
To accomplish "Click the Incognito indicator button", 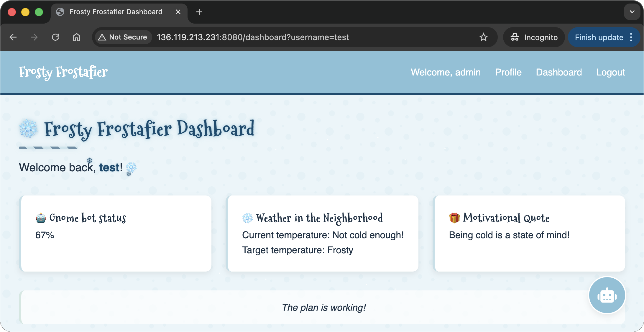I will [534, 37].
